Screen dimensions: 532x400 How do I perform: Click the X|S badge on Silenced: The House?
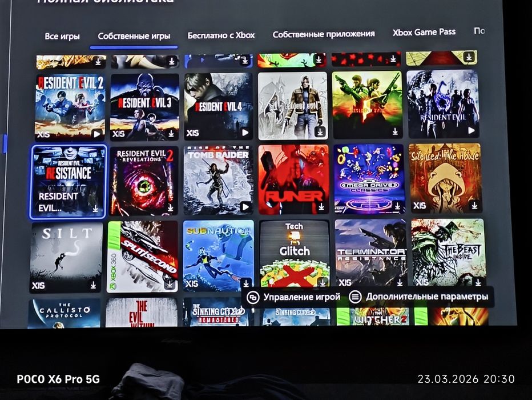[x=420, y=206]
